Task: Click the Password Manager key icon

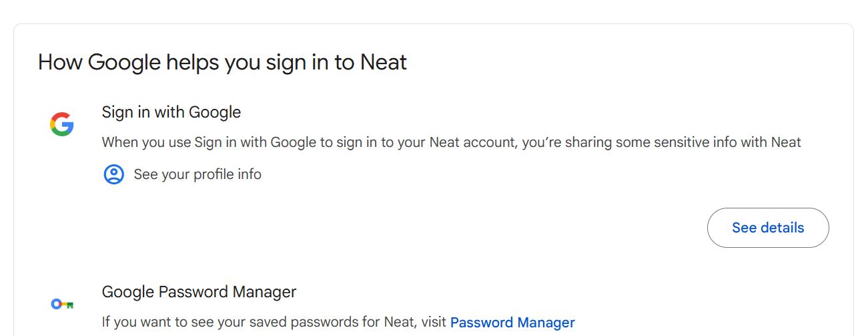Action: (62, 305)
